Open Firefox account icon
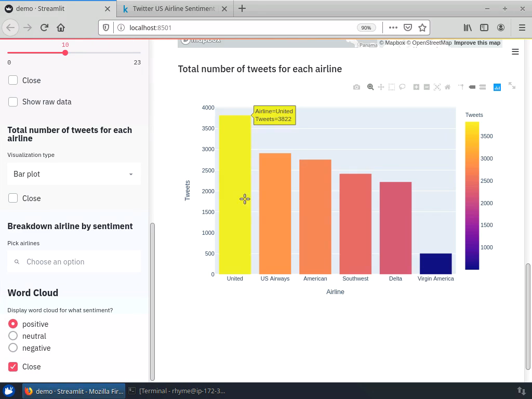This screenshot has width=532, height=399. [501, 28]
